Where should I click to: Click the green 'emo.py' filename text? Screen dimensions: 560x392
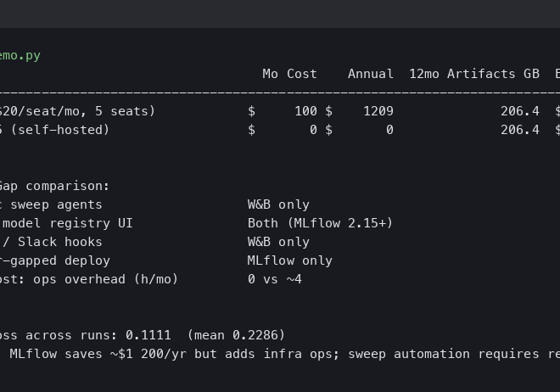tap(20, 56)
